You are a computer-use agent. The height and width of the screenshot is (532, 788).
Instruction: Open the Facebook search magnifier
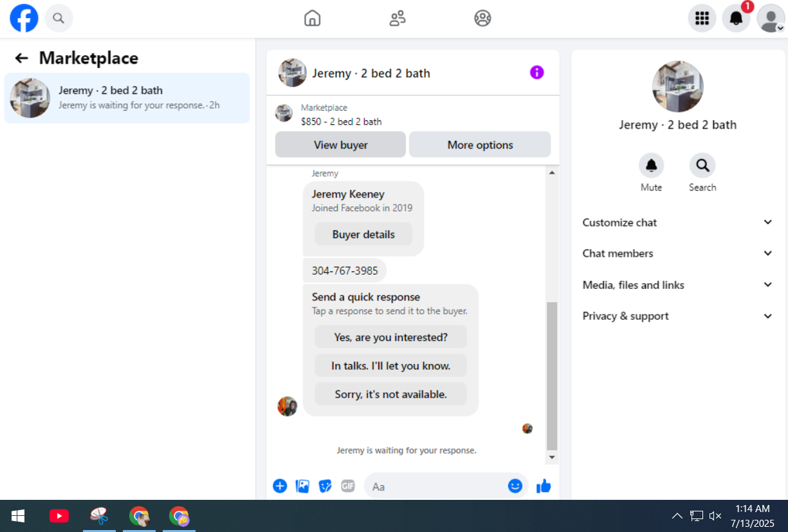pos(59,18)
